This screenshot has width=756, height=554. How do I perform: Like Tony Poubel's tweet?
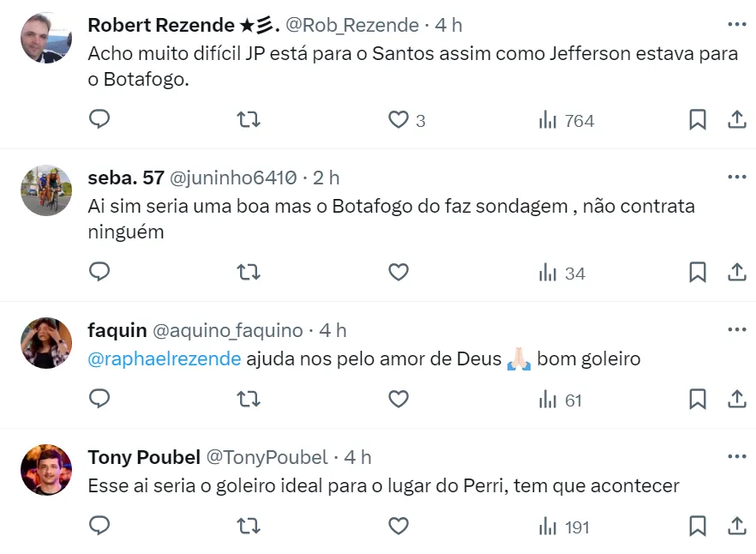399,527
